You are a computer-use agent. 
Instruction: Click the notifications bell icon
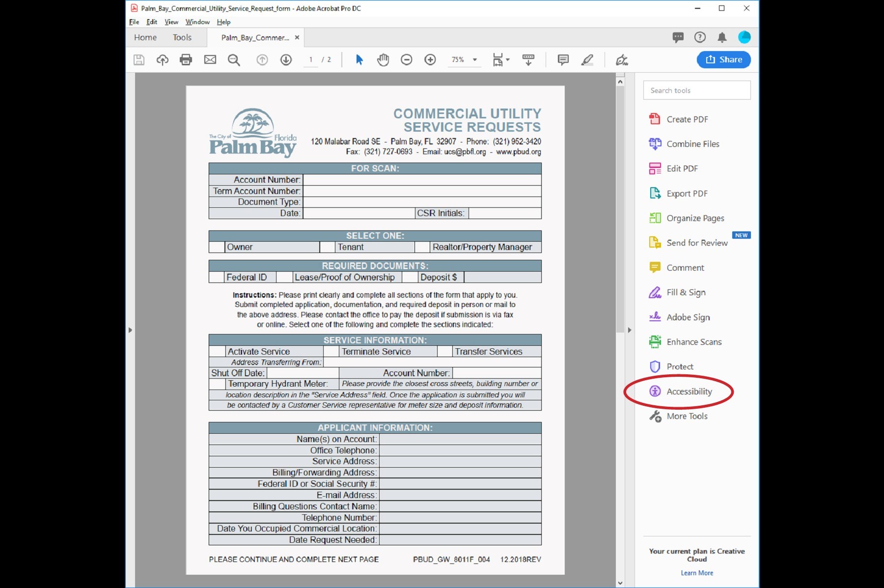722,37
